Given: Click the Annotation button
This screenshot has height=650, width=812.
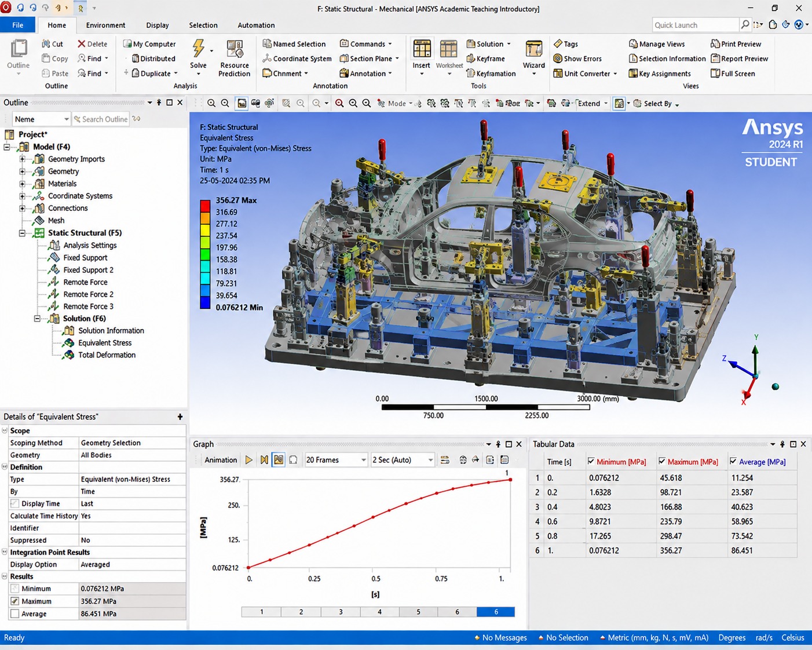Looking at the screenshot, I should pyautogui.click(x=366, y=74).
